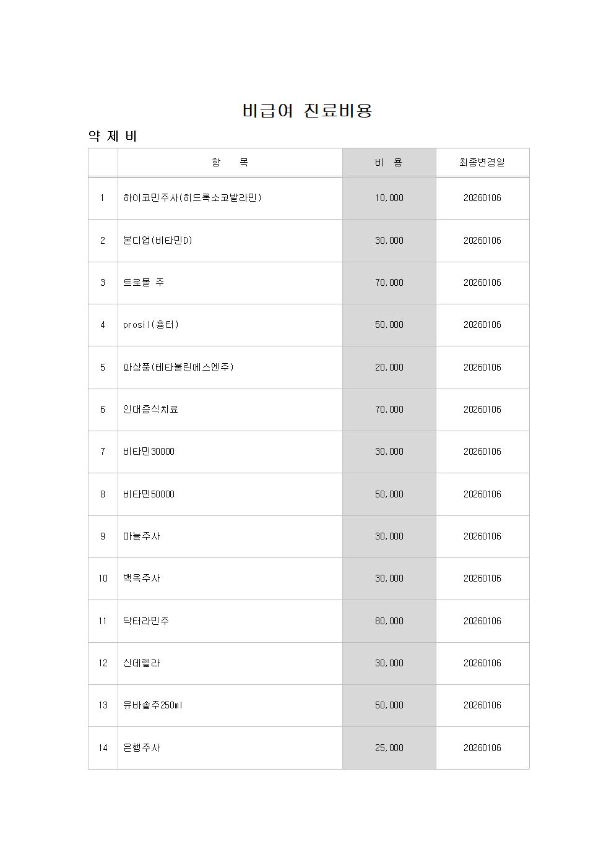Click the item 하이코민주사(히드록소코발라민)
The image size is (614, 868).
(192, 198)
